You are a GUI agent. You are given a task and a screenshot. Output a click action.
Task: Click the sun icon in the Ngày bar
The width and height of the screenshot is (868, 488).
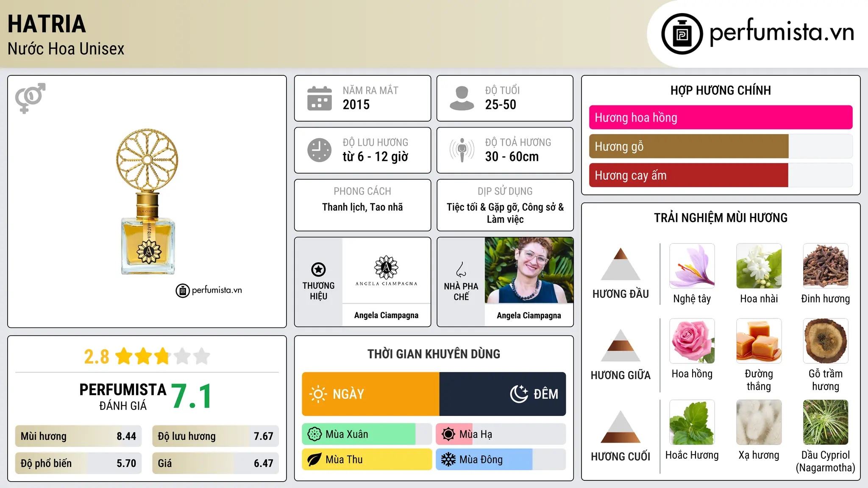318,394
